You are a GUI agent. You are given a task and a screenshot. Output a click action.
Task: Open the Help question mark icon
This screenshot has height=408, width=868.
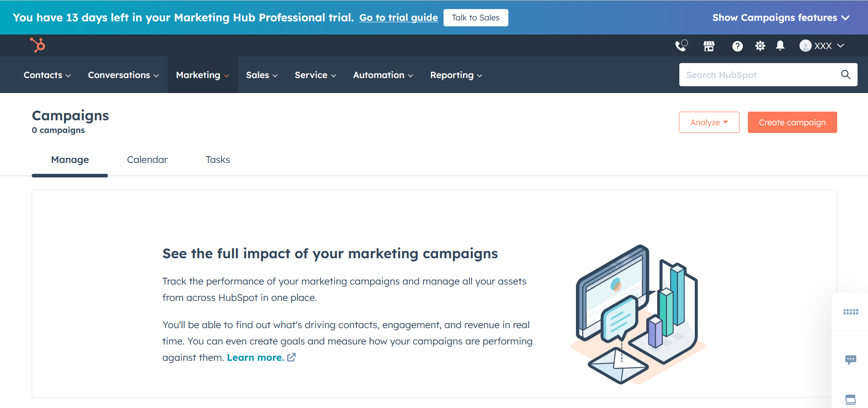(x=737, y=46)
